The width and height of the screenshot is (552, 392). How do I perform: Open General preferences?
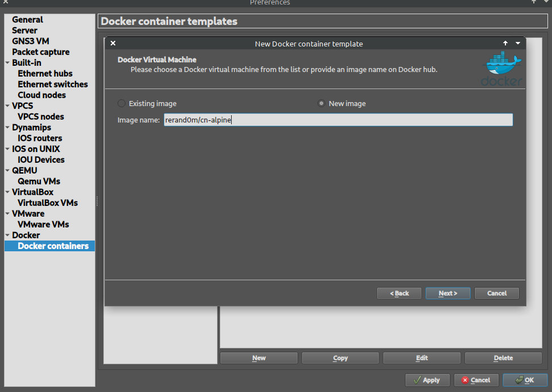(x=27, y=20)
